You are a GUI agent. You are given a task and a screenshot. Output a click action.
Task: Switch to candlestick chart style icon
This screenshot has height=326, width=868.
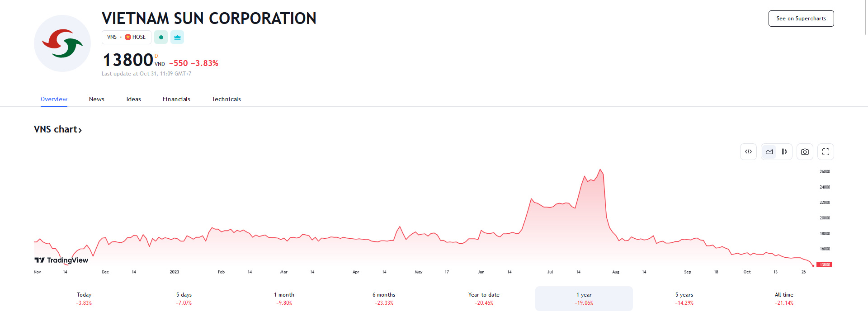click(784, 152)
